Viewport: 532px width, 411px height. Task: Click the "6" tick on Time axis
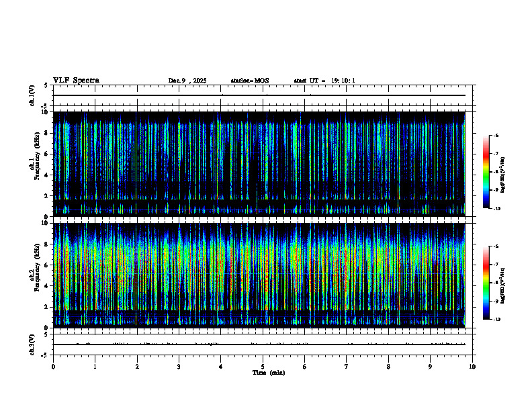click(x=305, y=367)
